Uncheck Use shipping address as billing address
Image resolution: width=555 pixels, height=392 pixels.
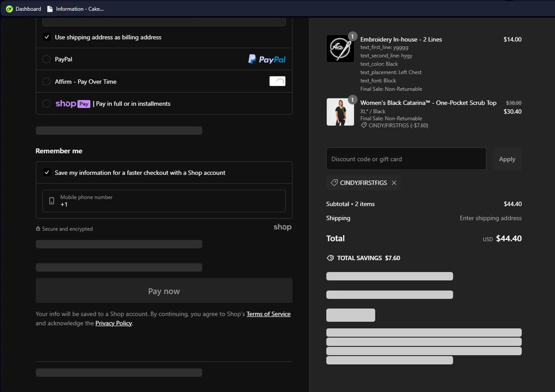pos(47,37)
